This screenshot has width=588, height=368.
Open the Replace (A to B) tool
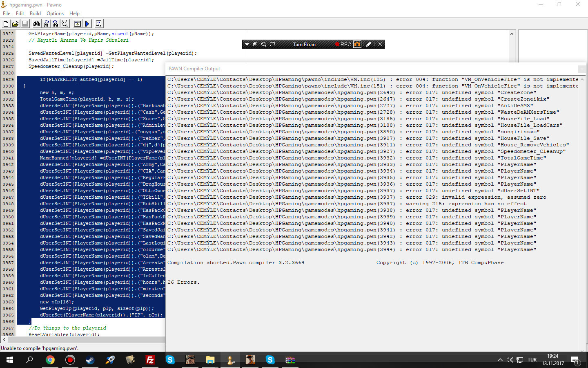click(65, 24)
